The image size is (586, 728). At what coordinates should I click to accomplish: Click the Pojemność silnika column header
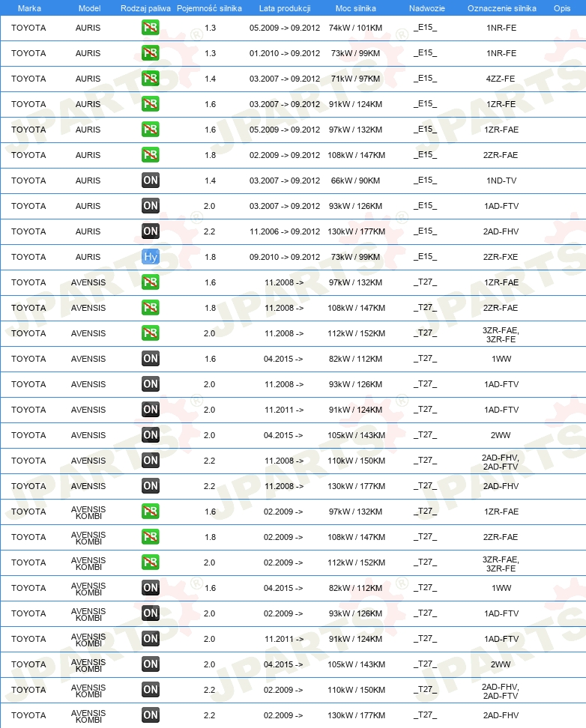[209, 8]
